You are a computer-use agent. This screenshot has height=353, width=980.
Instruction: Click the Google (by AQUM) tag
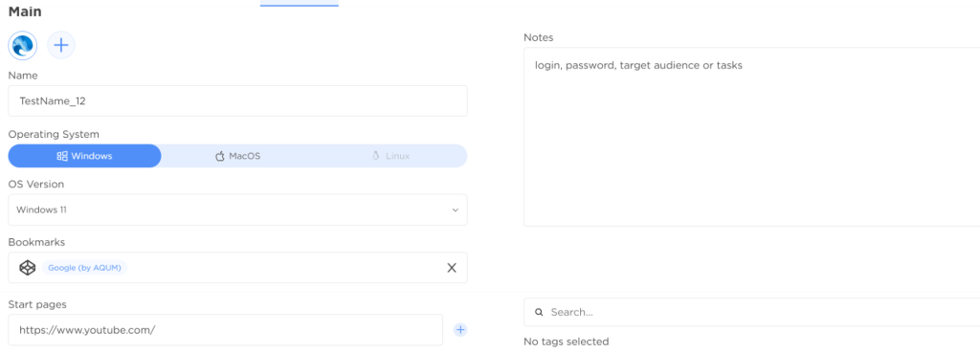85,268
